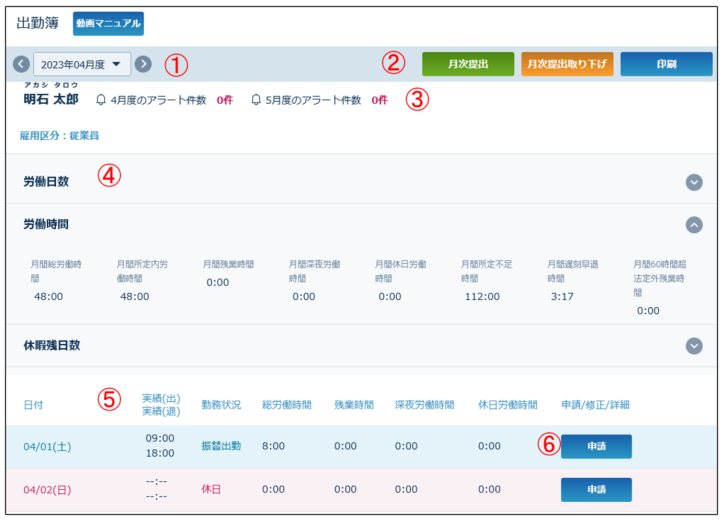Click the 4月度 alert count 0件
Image resolution: width=723 pixels, height=521 pixels.
pos(225,100)
